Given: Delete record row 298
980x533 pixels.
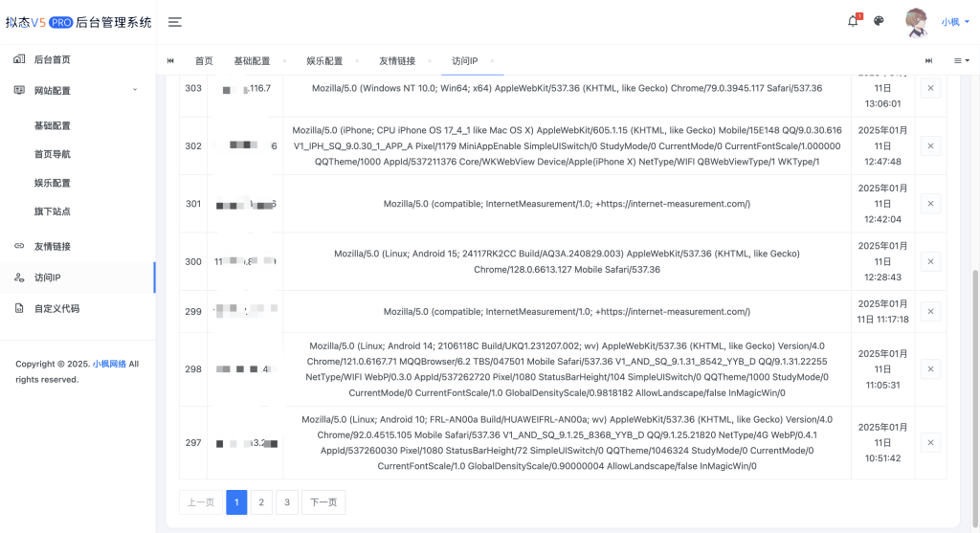Looking at the screenshot, I should [x=930, y=369].
